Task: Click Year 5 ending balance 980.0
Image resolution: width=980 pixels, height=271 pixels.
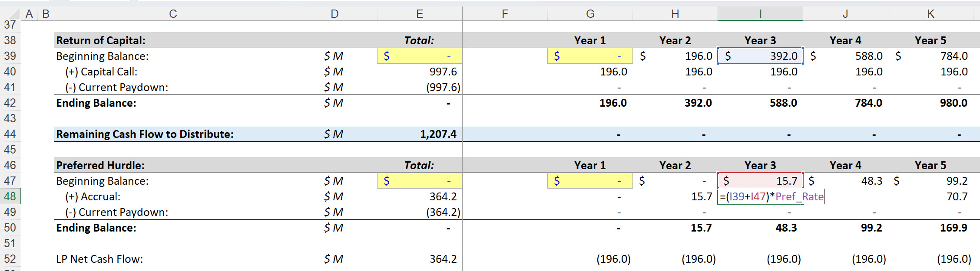Action: [x=954, y=103]
